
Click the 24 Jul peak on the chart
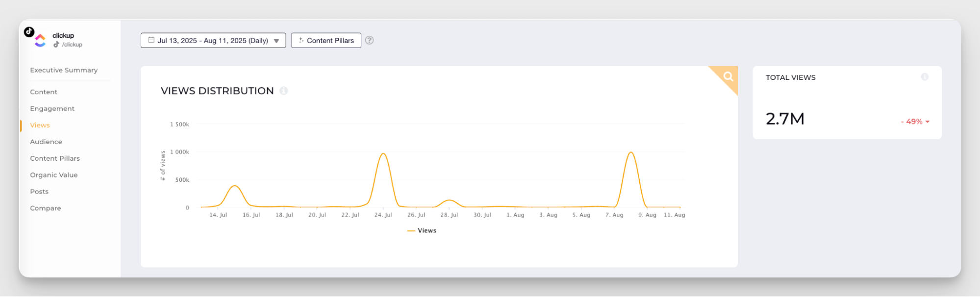tap(383, 154)
